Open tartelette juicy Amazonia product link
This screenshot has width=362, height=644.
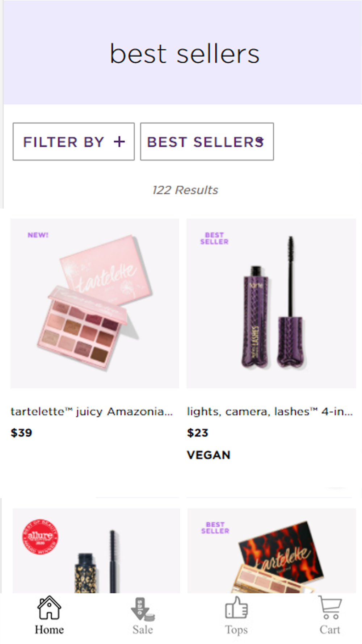click(x=92, y=412)
